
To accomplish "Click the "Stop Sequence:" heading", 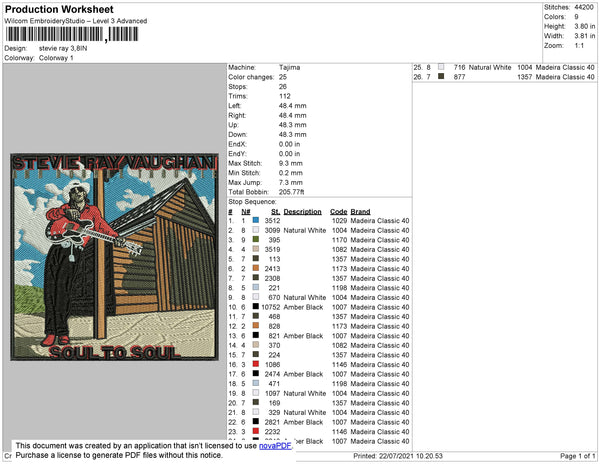I will 252,202.
